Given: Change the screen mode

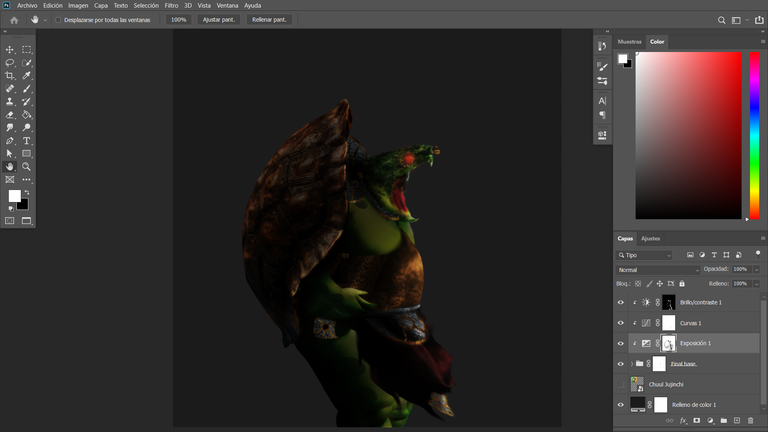Looking at the screenshot, I should tap(26, 221).
